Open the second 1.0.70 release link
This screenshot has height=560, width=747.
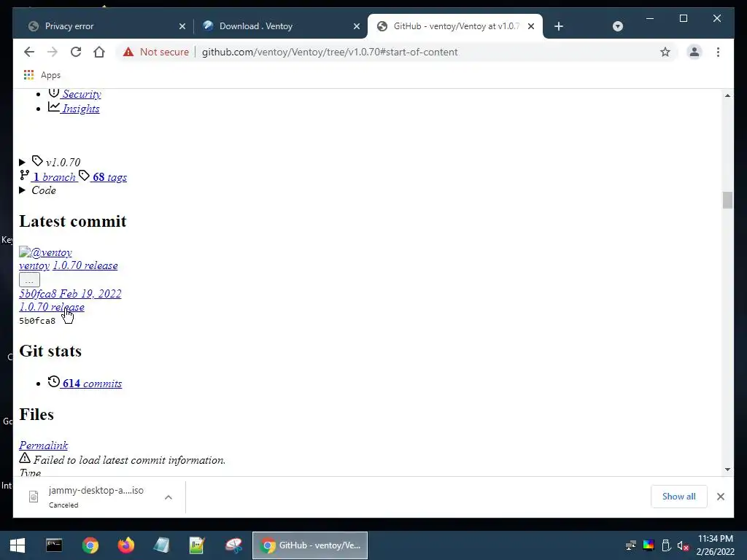tap(52, 307)
